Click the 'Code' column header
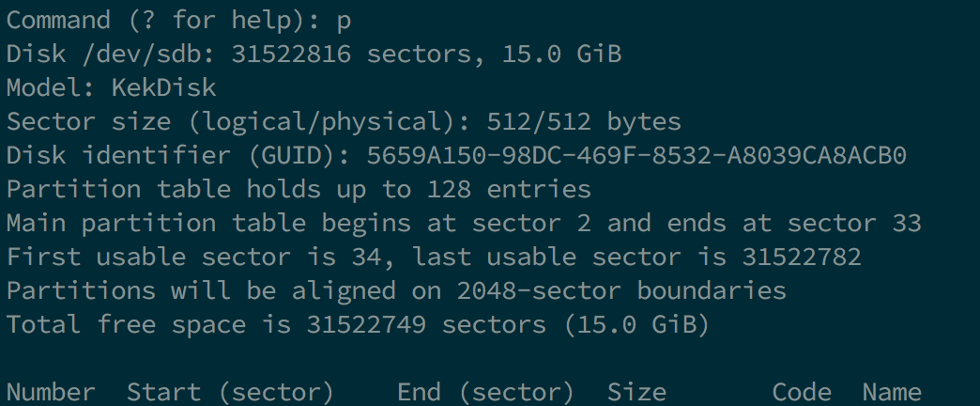 802,392
